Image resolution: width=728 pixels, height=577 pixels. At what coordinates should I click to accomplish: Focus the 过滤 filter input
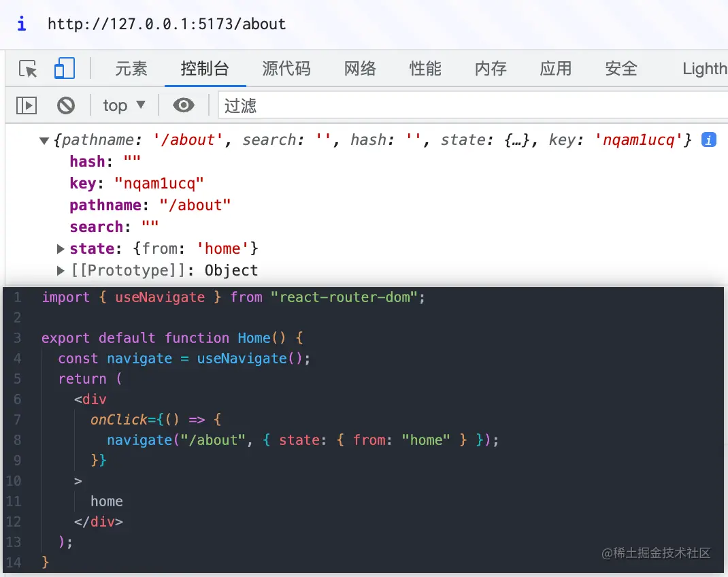(473, 105)
